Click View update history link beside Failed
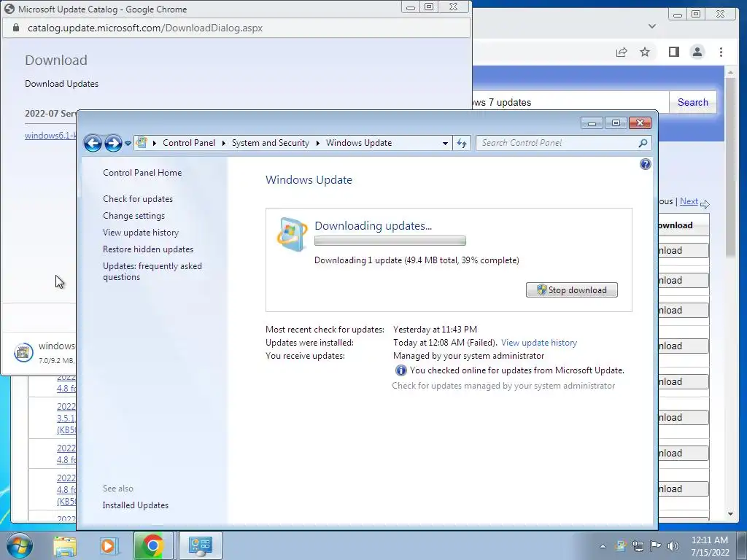The image size is (747, 560). pyautogui.click(x=539, y=343)
